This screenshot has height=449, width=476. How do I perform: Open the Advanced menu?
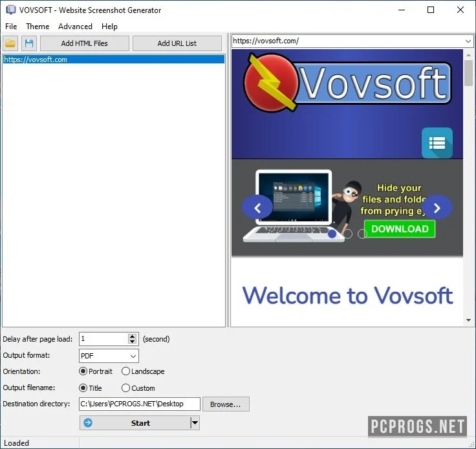tap(75, 27)
